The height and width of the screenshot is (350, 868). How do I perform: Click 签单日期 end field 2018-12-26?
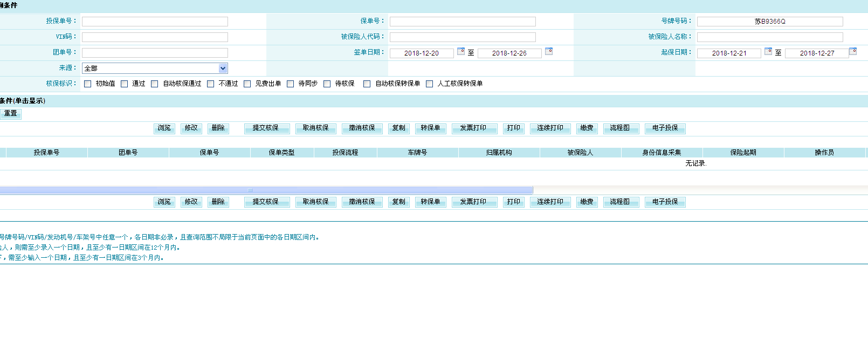(x=509, y=53)
